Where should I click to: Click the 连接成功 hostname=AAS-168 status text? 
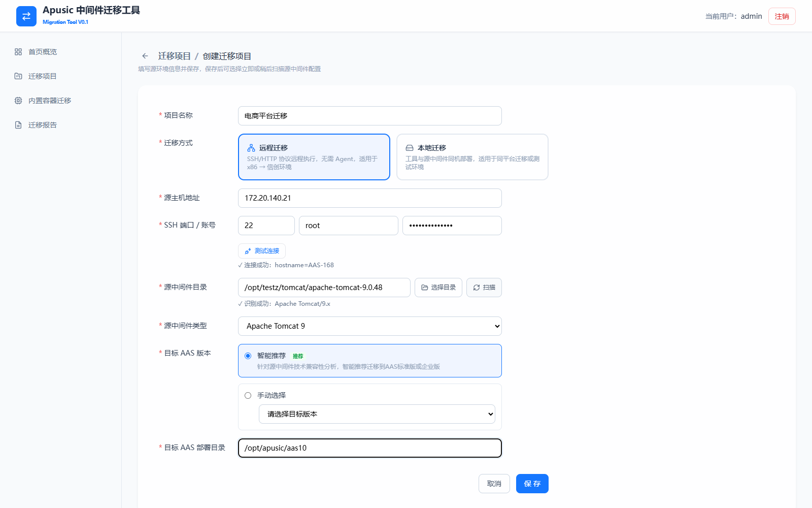pos(286,265)
